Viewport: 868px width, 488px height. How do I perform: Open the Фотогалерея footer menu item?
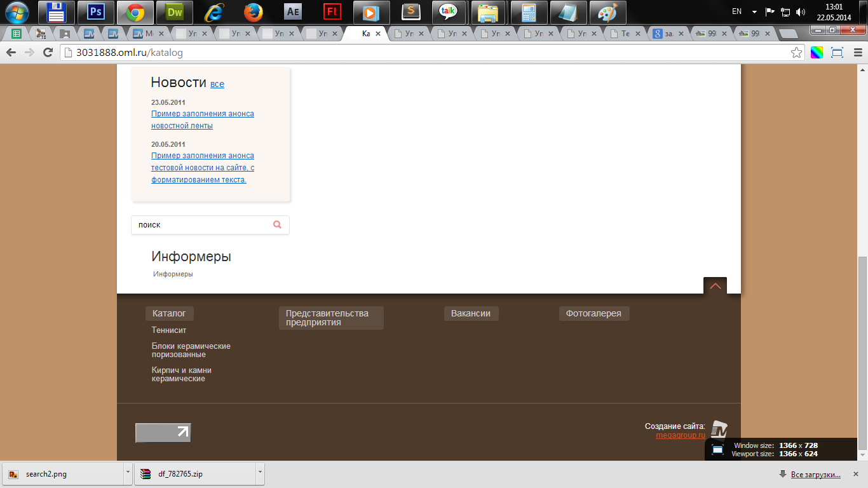click(593, 313)
